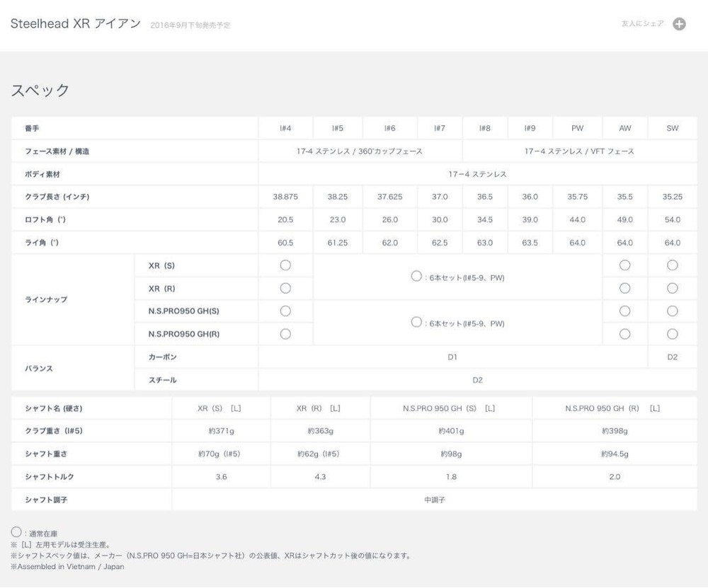Click the 友人にシェア share link
Screen dimensions: 708x588
(x=642, y=24)
